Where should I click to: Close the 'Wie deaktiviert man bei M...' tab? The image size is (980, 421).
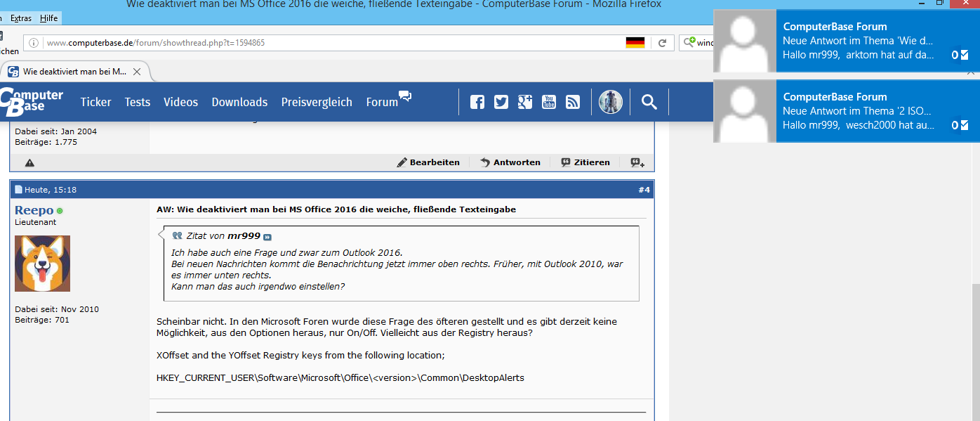pyautogui.click(x=137, y=72)
